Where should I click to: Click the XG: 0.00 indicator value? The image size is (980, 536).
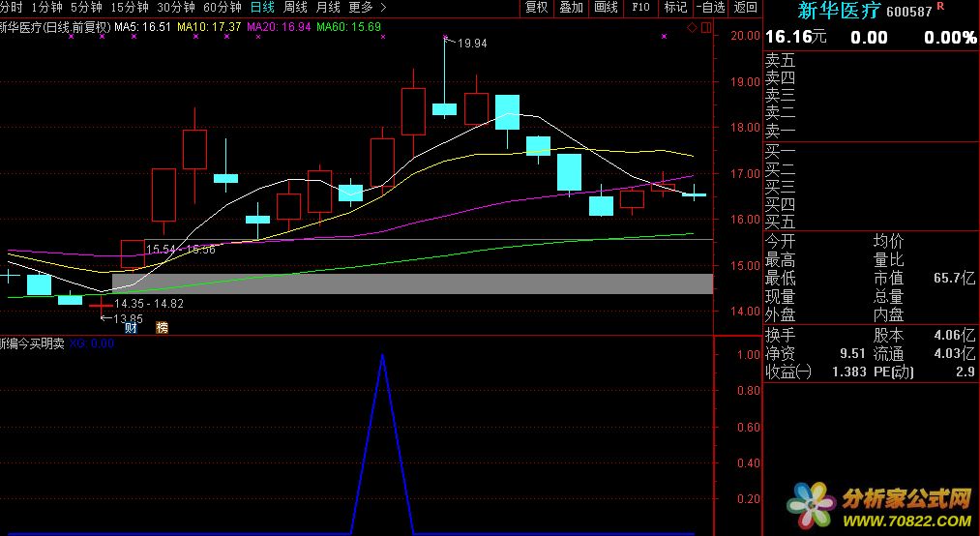[x=92, y=343]
